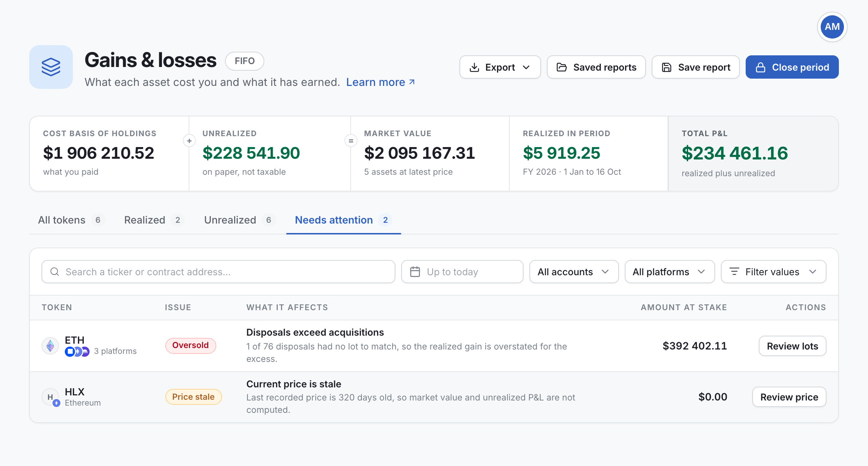Viewport: 868px width, 466px height.
Task: Click the Cost basis $1 906 210.52 figure
Action: click(99, 153)
